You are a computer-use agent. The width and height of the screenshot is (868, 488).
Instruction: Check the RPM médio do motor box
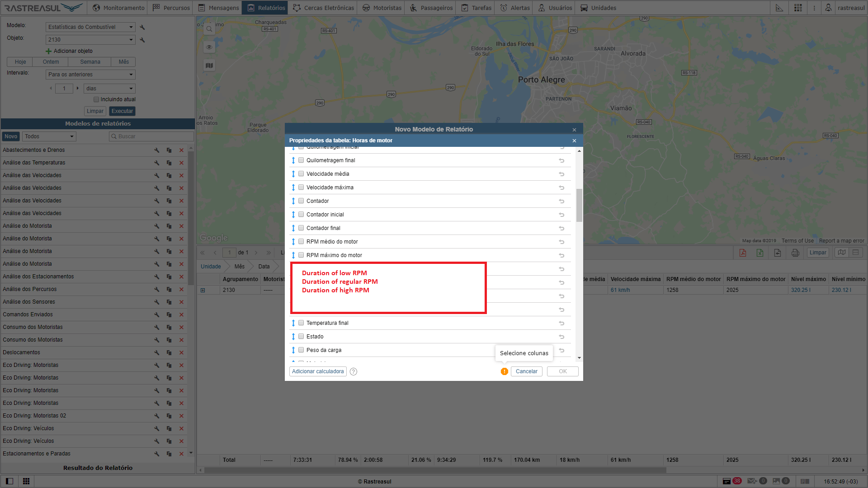coord(301,241)
